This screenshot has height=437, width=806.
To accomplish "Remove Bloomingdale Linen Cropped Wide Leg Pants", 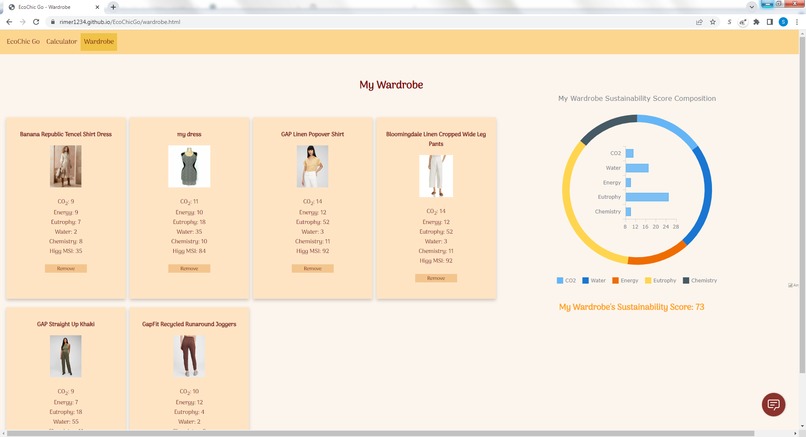I will 436,278.
